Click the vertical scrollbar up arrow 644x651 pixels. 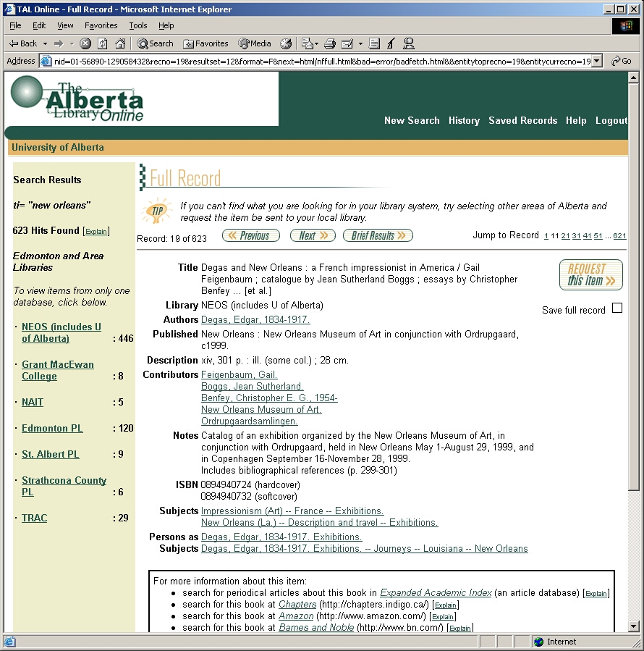[x=633, y=77]
